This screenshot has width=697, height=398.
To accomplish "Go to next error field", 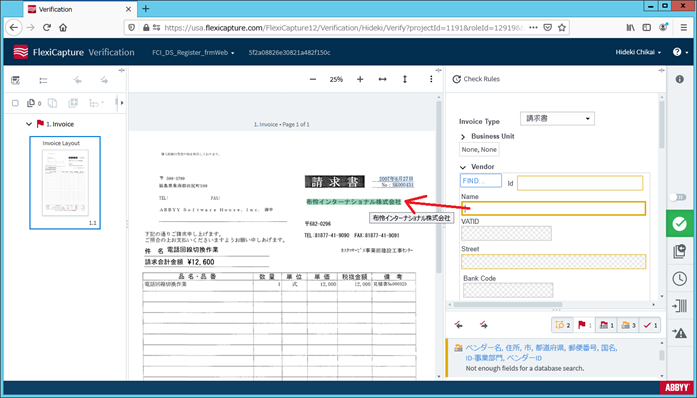I will (484, 325).
